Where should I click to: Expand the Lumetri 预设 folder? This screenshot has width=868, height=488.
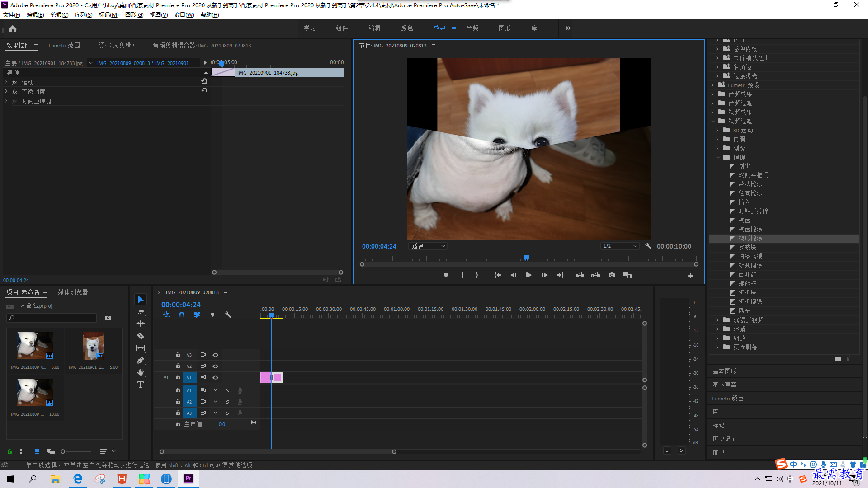click(712, 85)
